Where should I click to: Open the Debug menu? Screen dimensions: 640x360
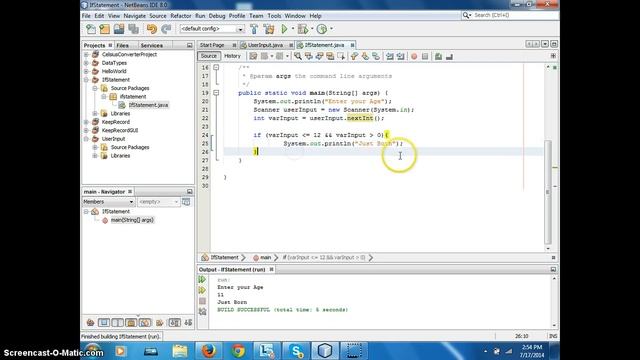217,16
